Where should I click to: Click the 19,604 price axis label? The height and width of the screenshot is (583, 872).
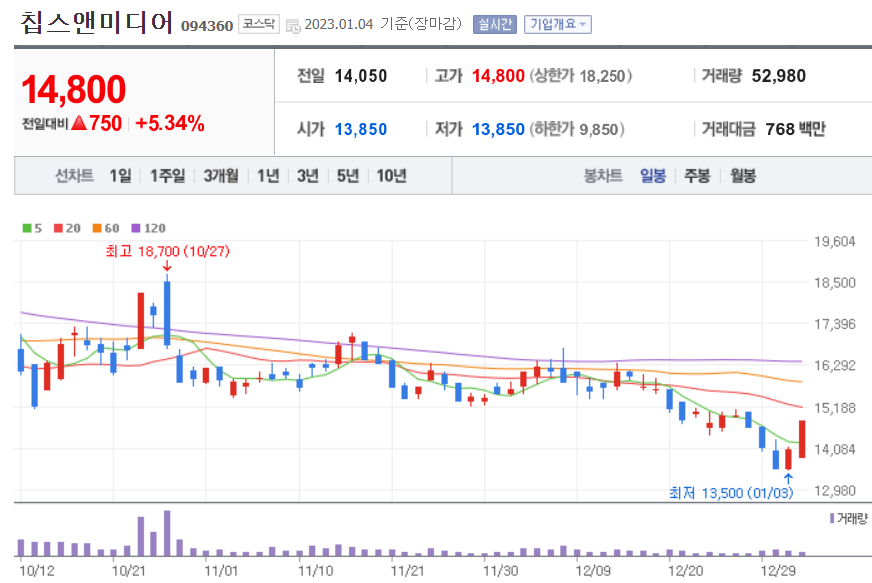[835, 241]
